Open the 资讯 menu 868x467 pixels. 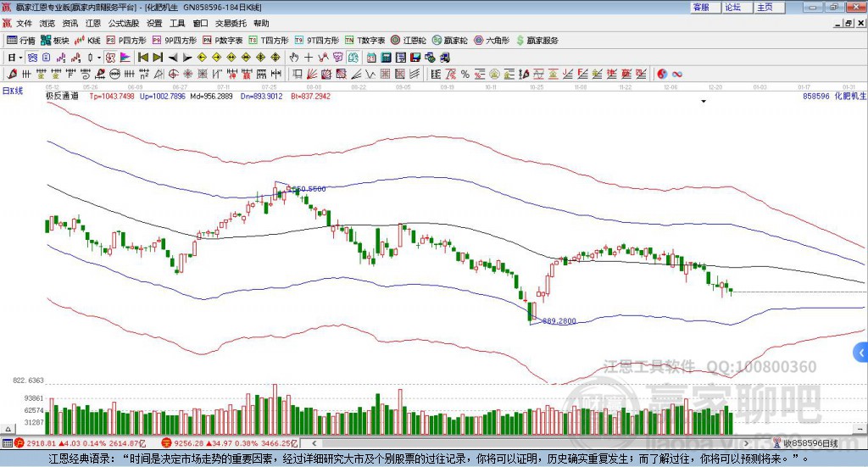[x=70, y=23]
